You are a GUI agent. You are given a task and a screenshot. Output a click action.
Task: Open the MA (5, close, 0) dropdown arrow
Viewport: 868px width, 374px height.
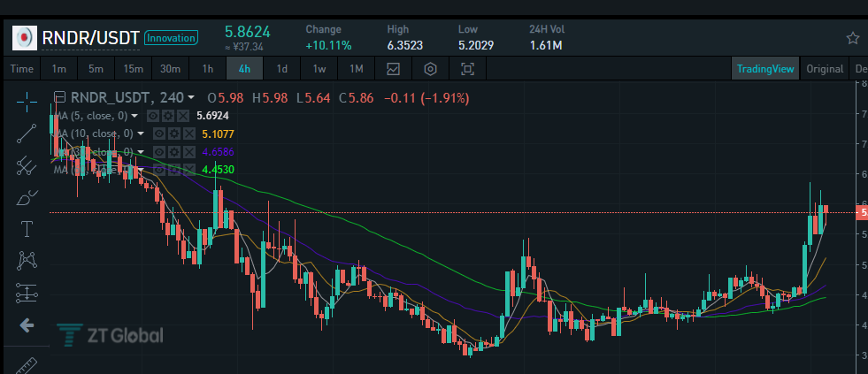(x=134, y=116)
